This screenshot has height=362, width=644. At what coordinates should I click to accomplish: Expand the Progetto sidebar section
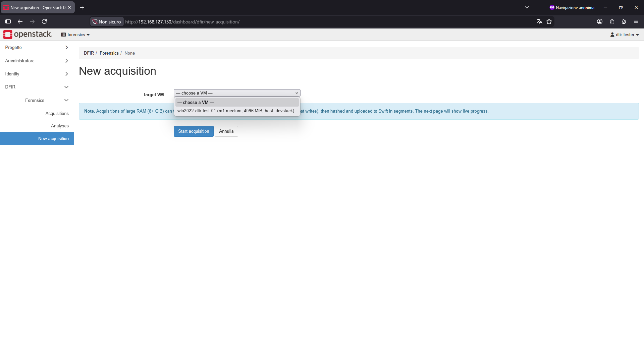(x=37, y=48)
